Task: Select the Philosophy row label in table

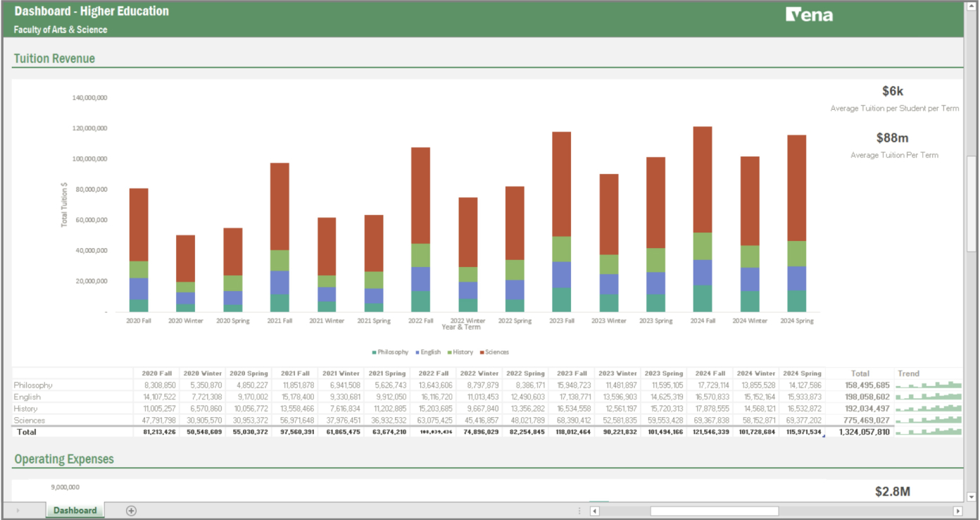Action: 33,385
